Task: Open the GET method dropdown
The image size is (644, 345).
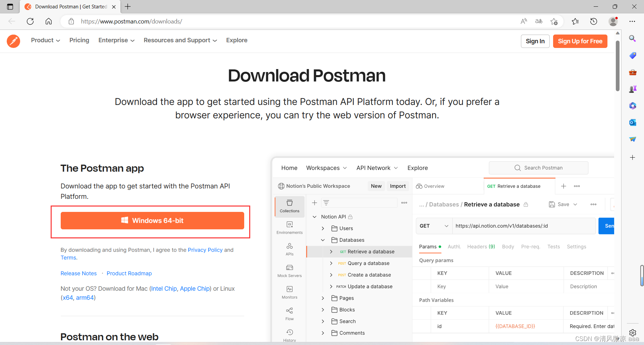Action: (x=434, y=226)
